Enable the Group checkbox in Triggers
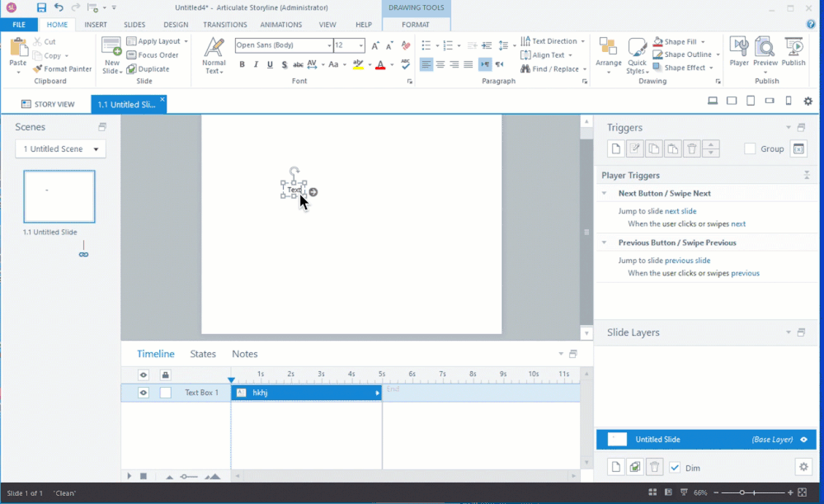This screenshot has width=824, height=504. [750, 148]
